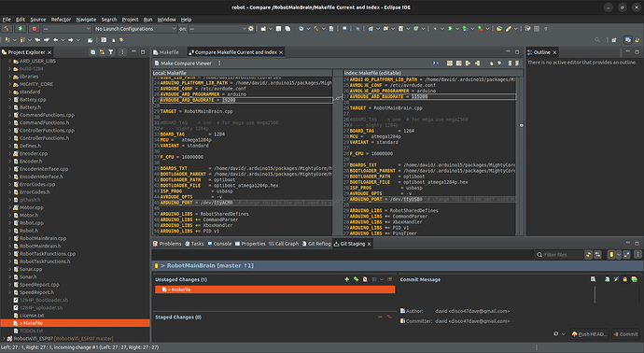This screenshot has width=644, height=353.
Task: Swap left and right view in compare toolbar
Action: pos(436,64)
